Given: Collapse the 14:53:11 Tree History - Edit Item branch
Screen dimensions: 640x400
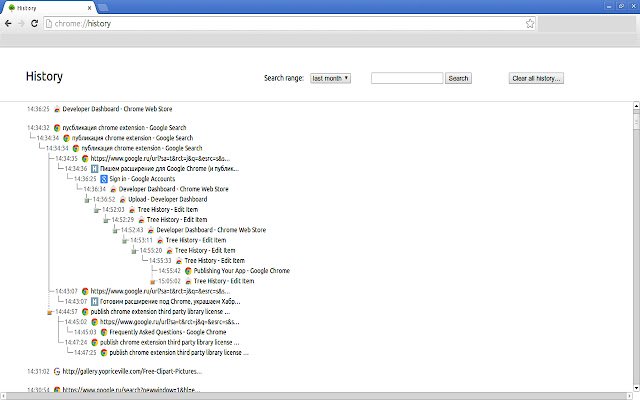Looking at the screenshot, I should point(124,240).
